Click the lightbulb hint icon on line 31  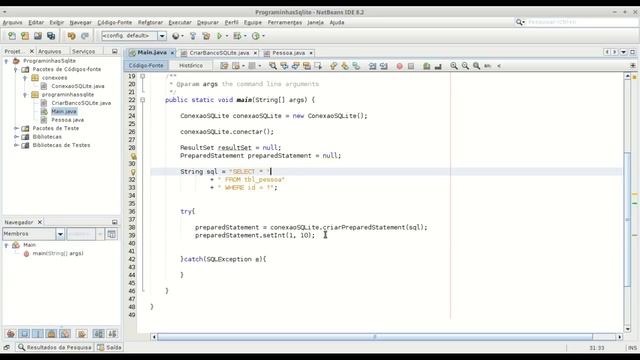pyautogui.click(x=133, y=172)
